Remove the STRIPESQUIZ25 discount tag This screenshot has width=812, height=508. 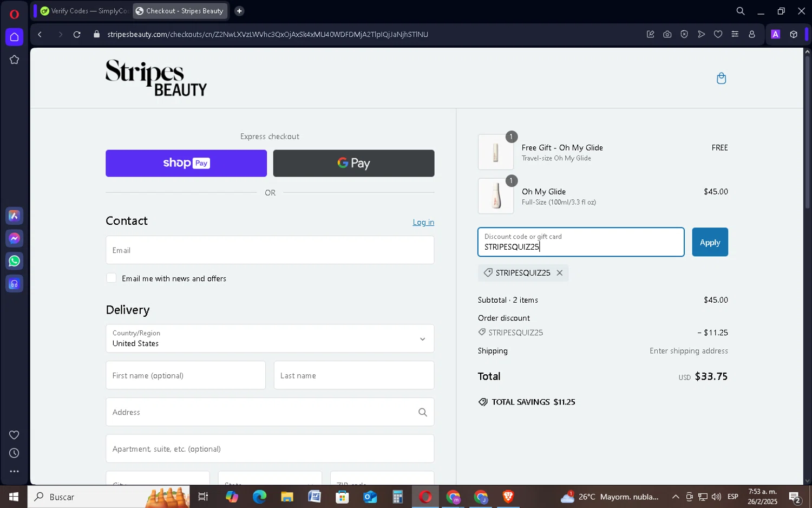(x=560, y=273)
